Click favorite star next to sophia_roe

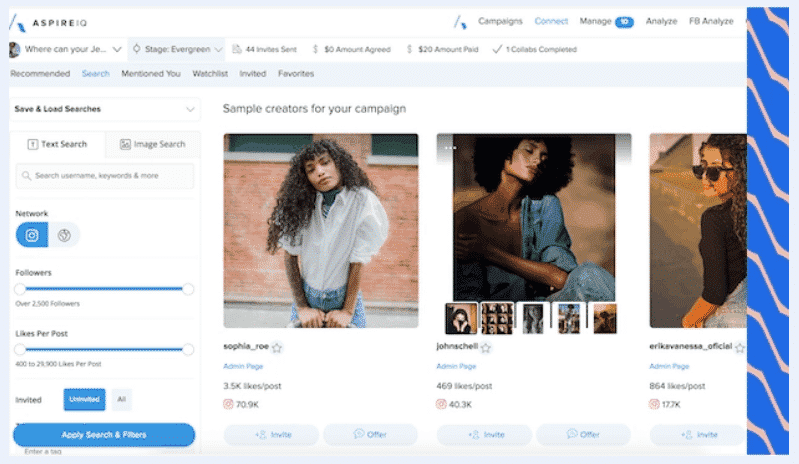tap(277, 348)
